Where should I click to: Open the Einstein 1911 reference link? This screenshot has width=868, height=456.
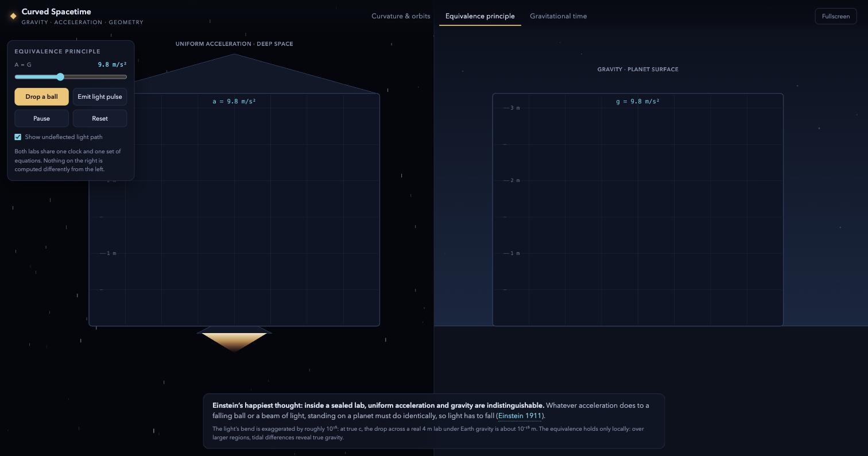tap(520, 416)
